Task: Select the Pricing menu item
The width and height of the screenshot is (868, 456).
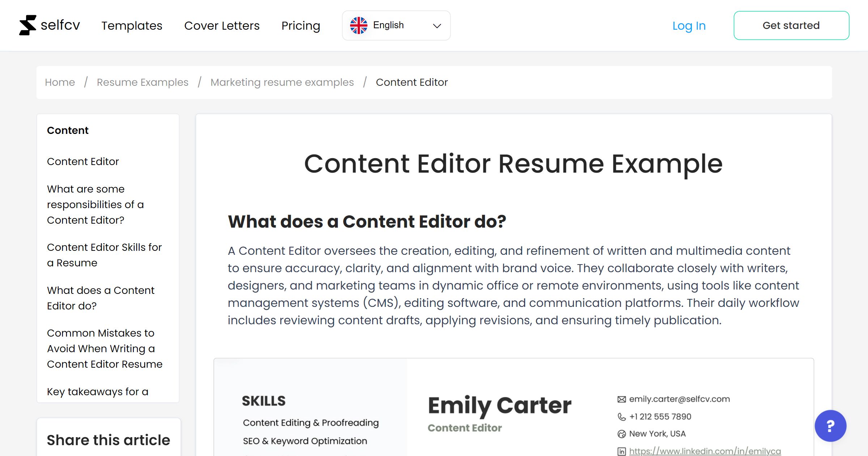Action: pos(301,26)
